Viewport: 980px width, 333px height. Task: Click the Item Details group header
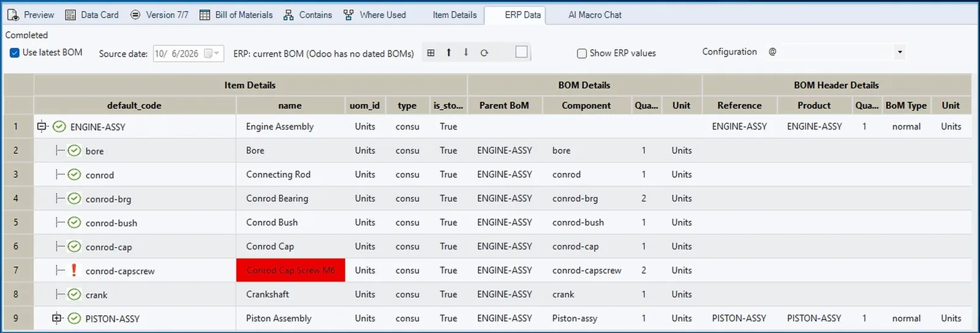tap(250, 85)
